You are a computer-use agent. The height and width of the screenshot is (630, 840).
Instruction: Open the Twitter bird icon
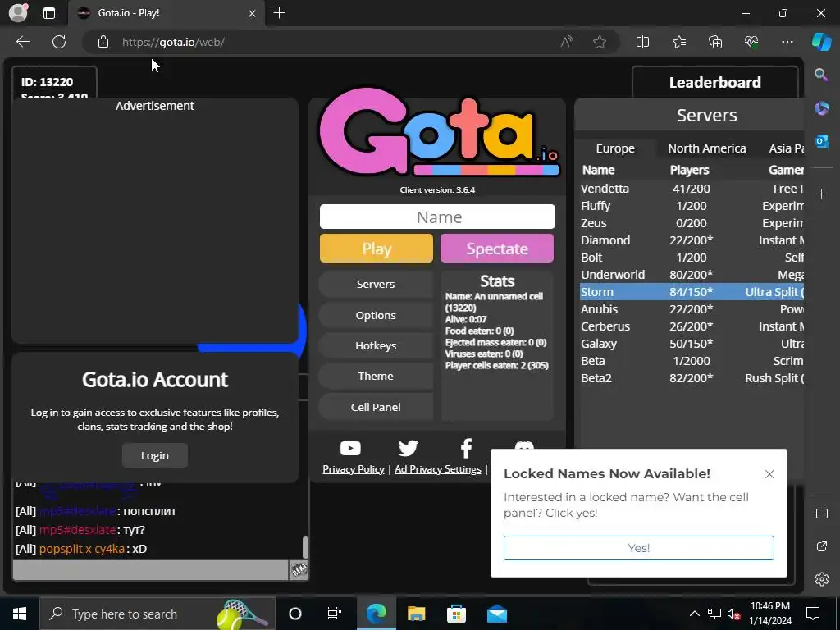[x=409, y=448]
